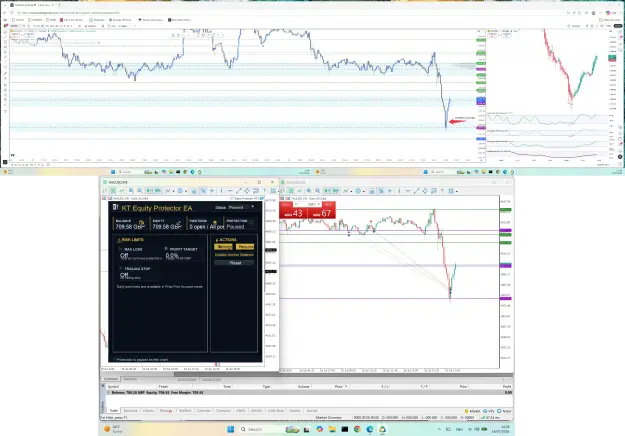Image resolution: width=625 pixels, height=436 pixels.
Task: Open indicators dropdown arrow in right MetaTrader toolbar
Action: point(351,191)
